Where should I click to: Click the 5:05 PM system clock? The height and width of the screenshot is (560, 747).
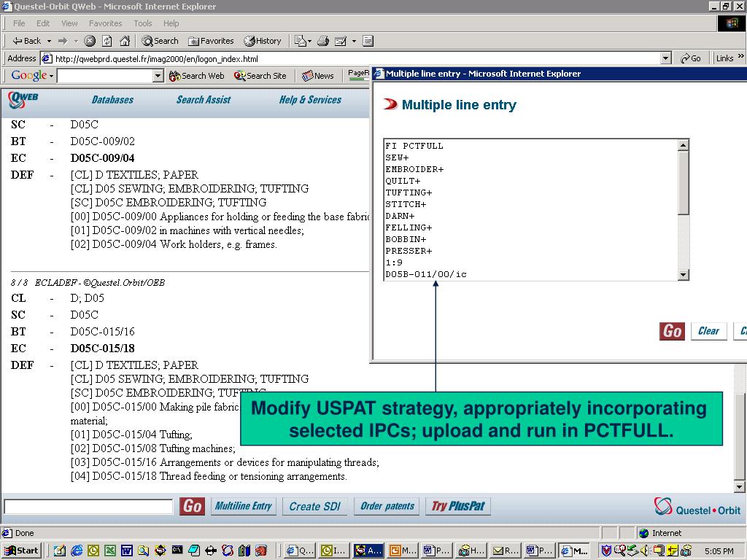(x=719, y=551)
